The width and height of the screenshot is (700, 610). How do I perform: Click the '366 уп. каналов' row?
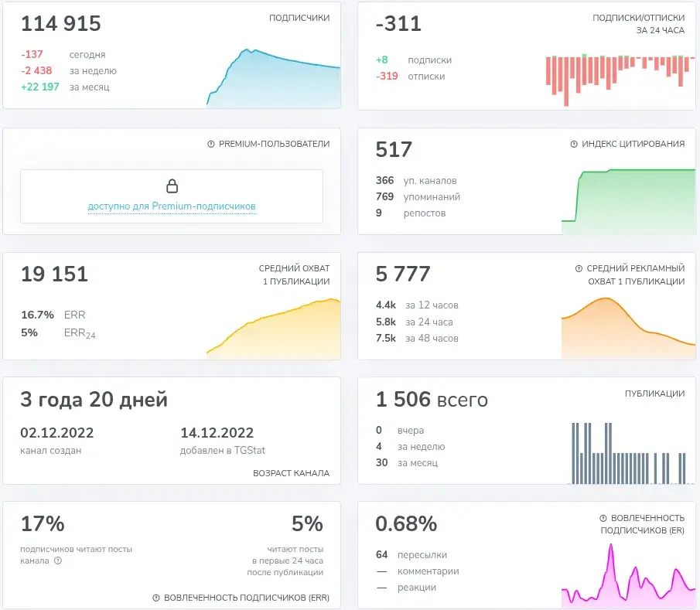(x=416, y=181)
